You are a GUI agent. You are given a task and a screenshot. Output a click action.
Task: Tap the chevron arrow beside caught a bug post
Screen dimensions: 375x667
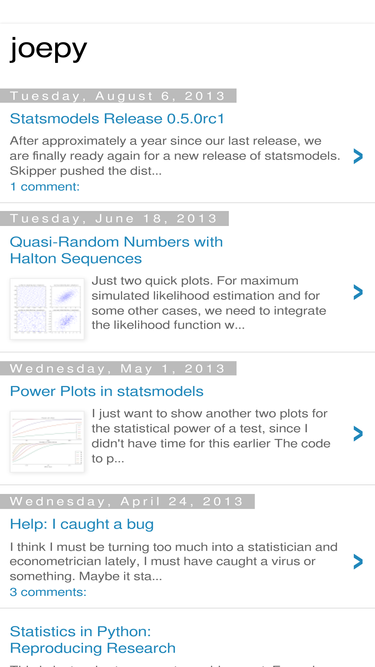click(358, 562)
